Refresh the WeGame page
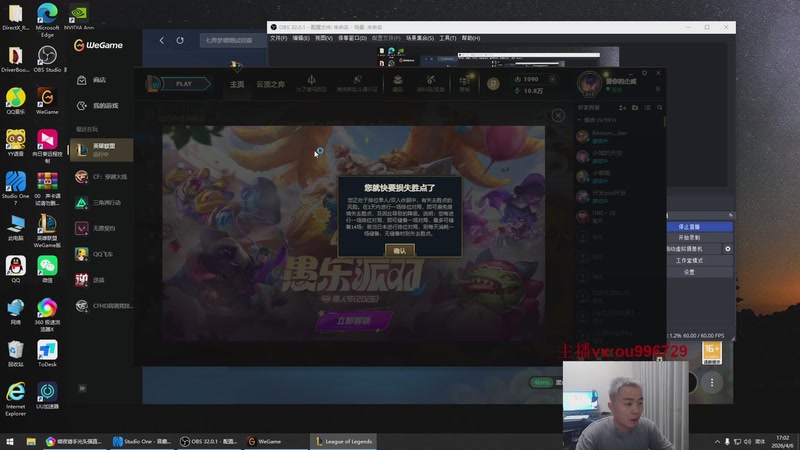Viewport: 800px width, 450px height. coord(180,40)
